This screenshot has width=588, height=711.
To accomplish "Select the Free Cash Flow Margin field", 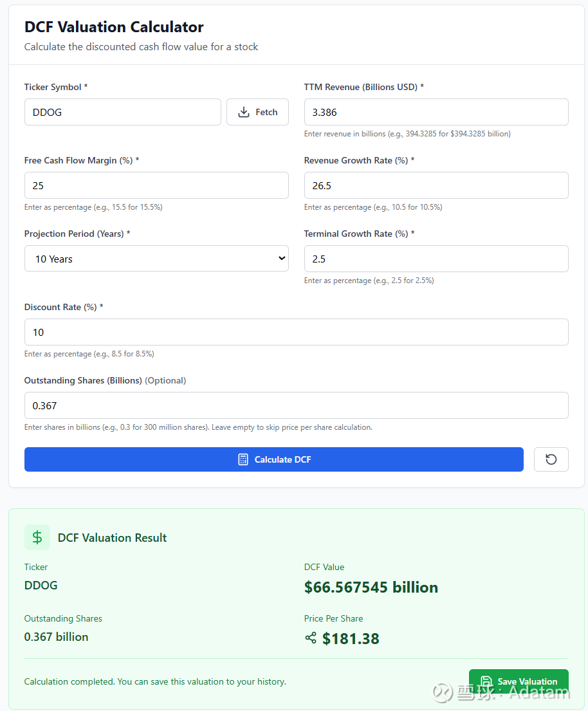I will [x=156, y=185].
